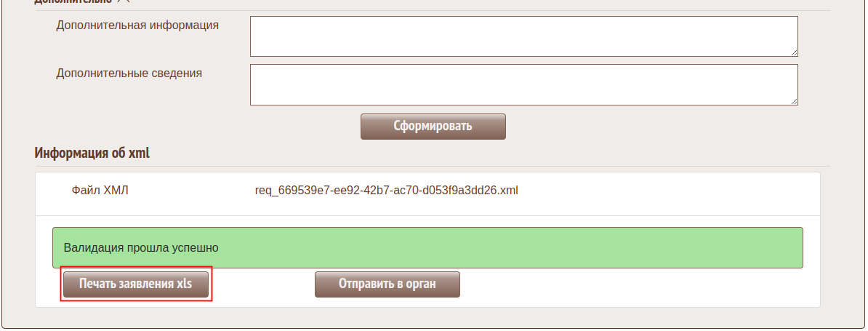
Task: Click into the Дополнительные сведения text area
Action: [523, 84]
